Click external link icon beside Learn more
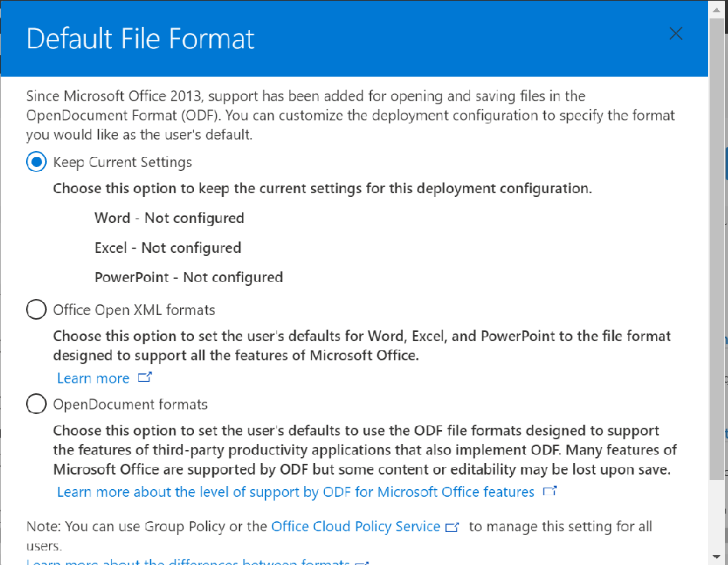This screenshot has width=728, height=565. tap(145, 377)
